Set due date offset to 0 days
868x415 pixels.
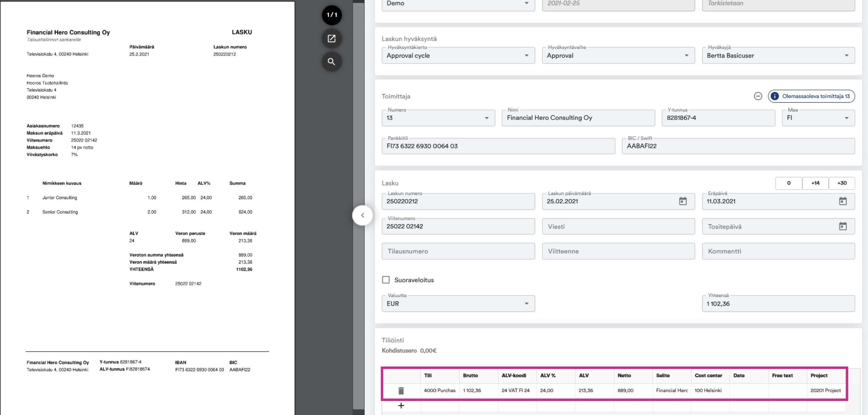(788, 183)
